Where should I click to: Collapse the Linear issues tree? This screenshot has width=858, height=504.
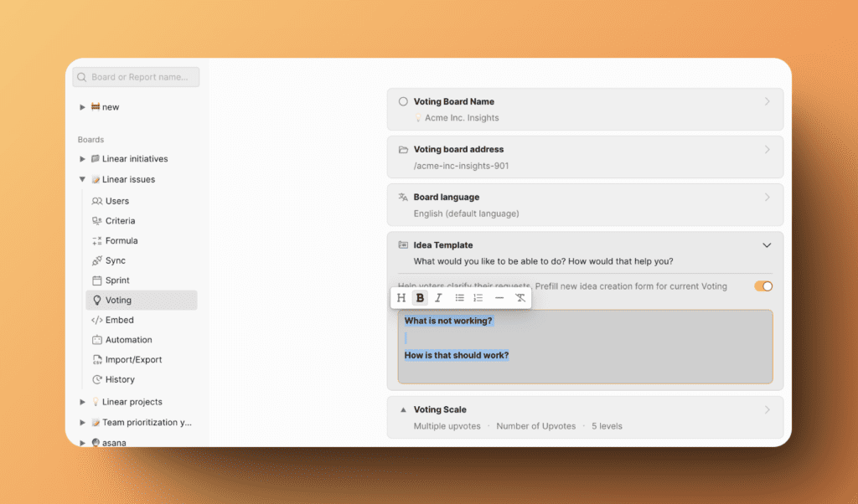coord(81,179)
